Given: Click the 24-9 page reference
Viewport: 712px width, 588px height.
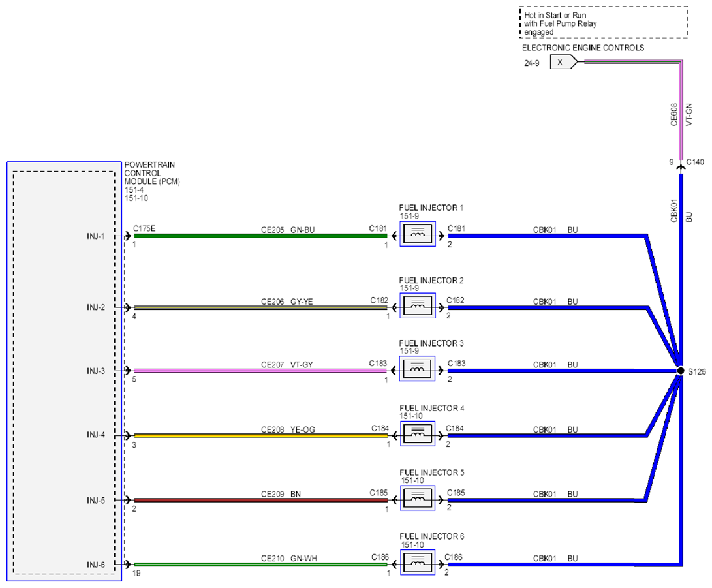Looking at the screenshot, I should click(x=532, y=63).
